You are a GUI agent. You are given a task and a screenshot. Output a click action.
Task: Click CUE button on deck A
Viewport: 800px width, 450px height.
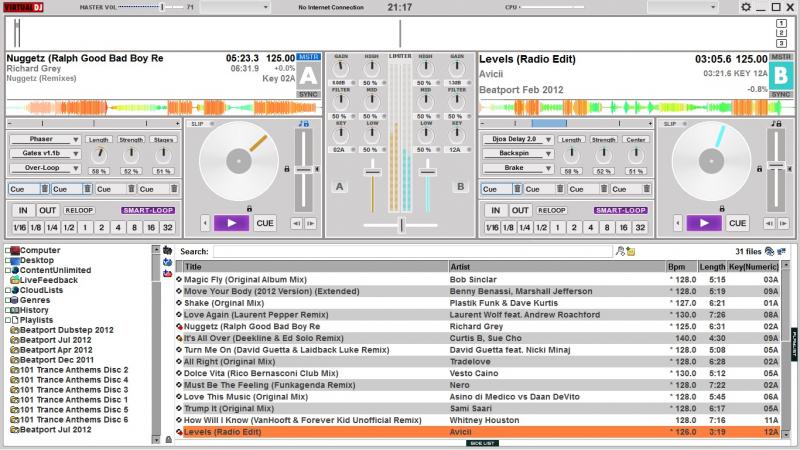tap(265, 223)
